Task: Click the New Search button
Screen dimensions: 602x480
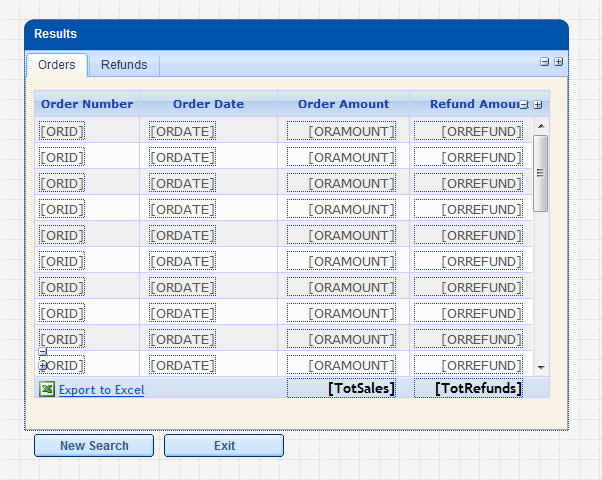Action: click(x=94, y=445)
